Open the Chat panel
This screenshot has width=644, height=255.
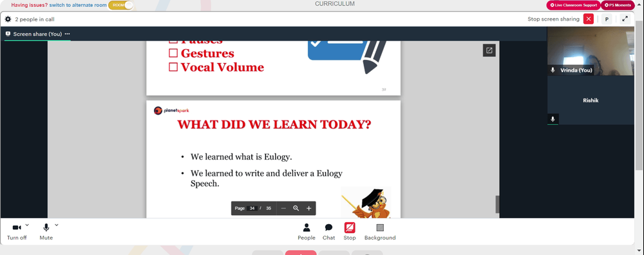(328, 232)
